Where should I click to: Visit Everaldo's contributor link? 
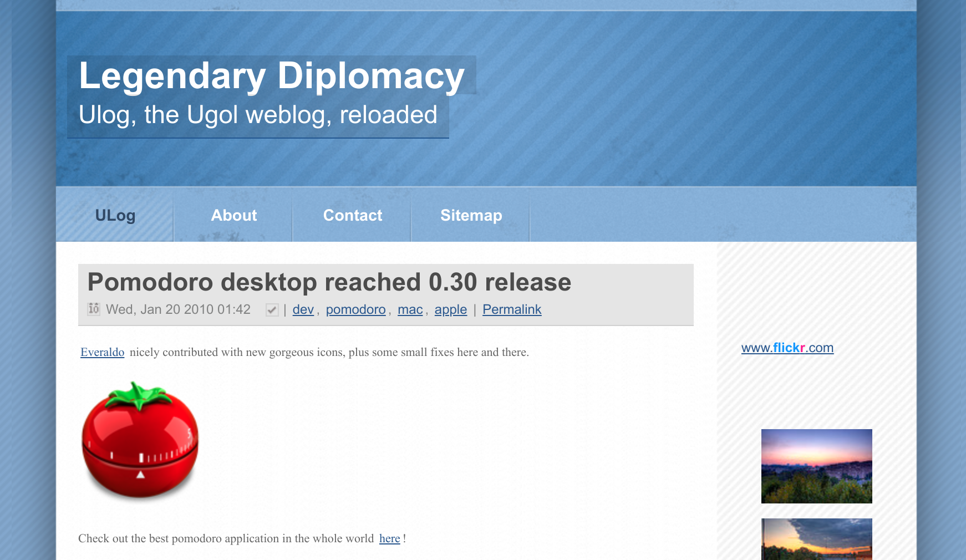tap(102, 352)
